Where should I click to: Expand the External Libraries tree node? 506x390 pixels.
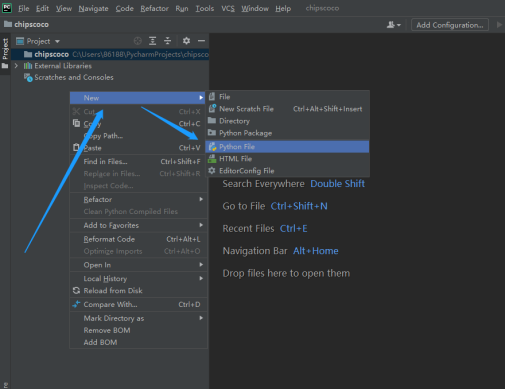tap(16, 66)
